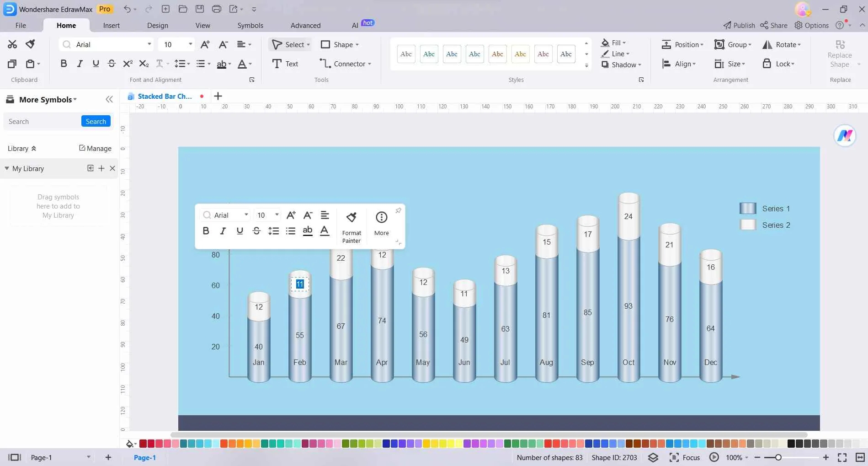Click the Manage library link
868x466 pixels.
(95, 149)
